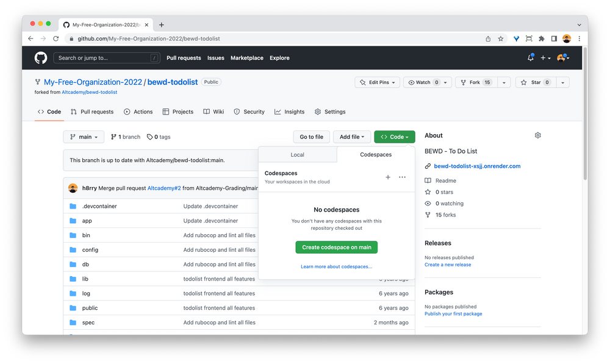This screenshot has width=610, height=364.
Task: Open notifications via the bell icon
Action: pos(530,57)
